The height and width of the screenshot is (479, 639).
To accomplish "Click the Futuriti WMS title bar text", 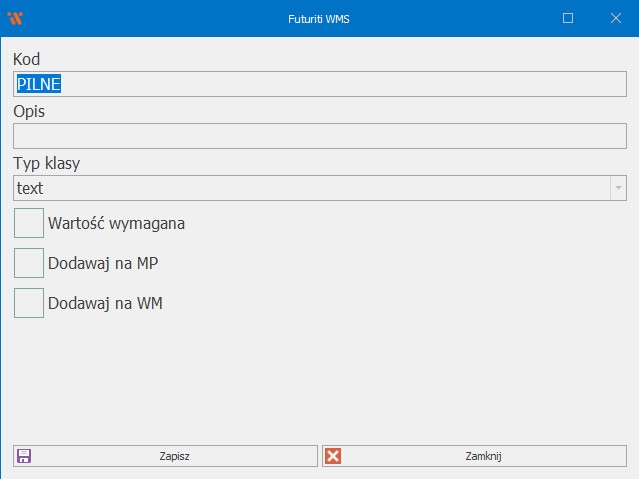I will point(319,18).
